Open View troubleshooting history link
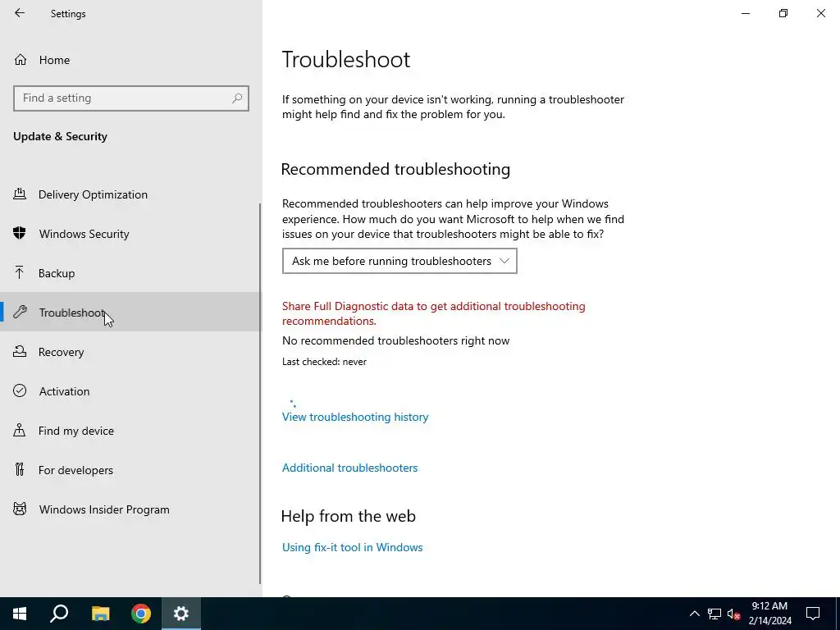The image size is (840, 630). 355,417
